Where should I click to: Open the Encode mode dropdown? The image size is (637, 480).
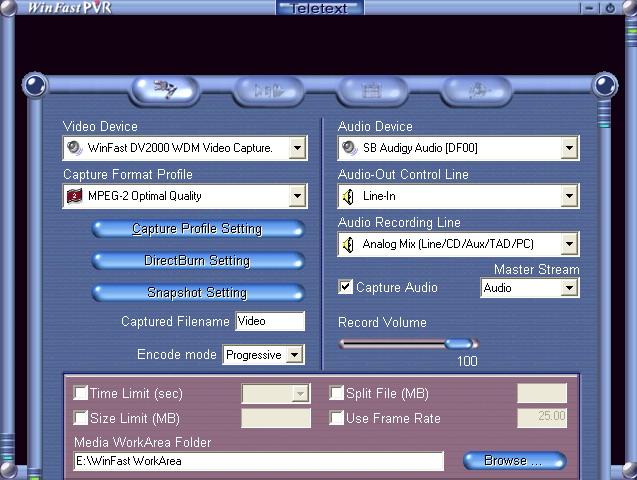(294, 355)
